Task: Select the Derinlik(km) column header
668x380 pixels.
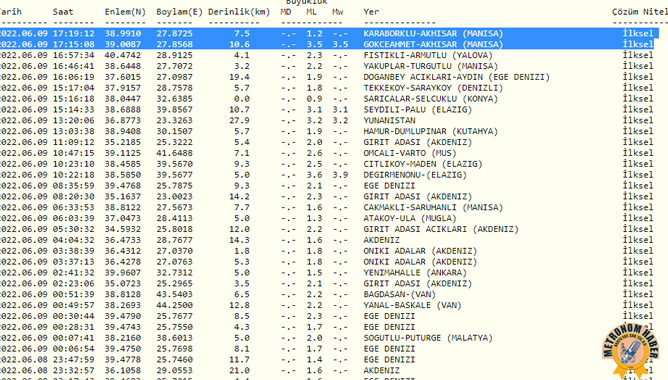Action: pyautogui.click(x=239, y=12)
